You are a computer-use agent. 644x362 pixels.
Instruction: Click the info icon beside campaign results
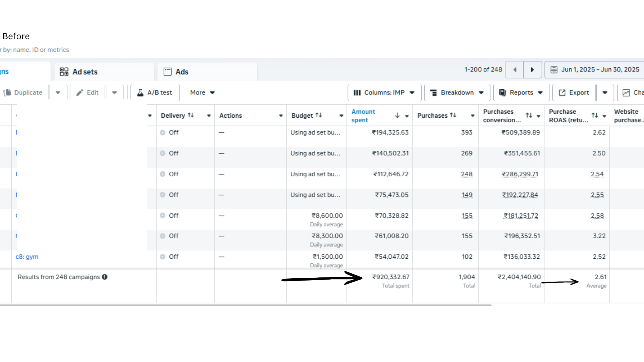tap(105, 277)
